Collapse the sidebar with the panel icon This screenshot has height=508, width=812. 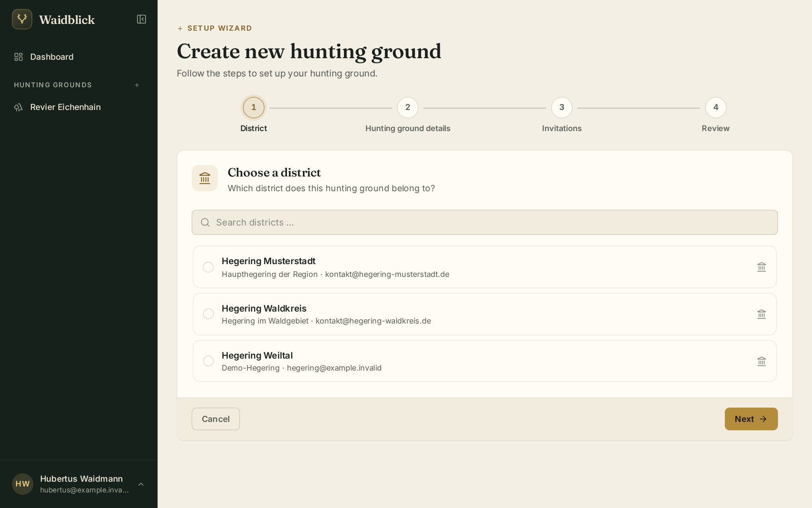141,19
